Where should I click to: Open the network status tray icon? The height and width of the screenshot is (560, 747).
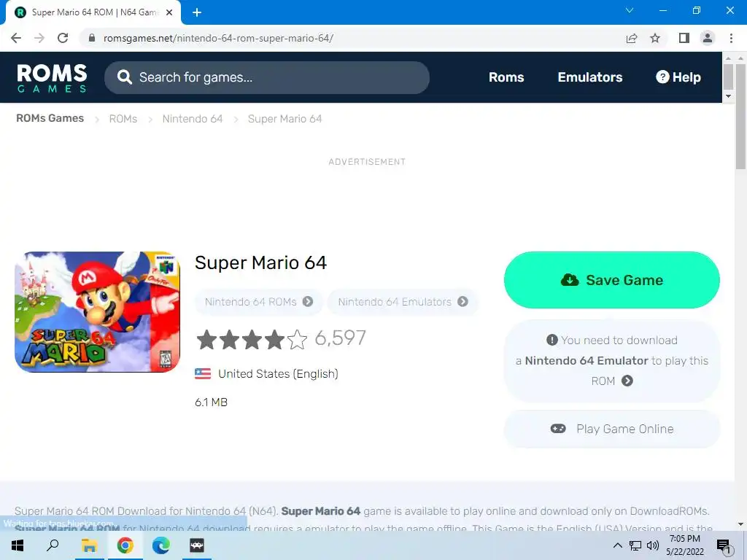tap(635, 545)
